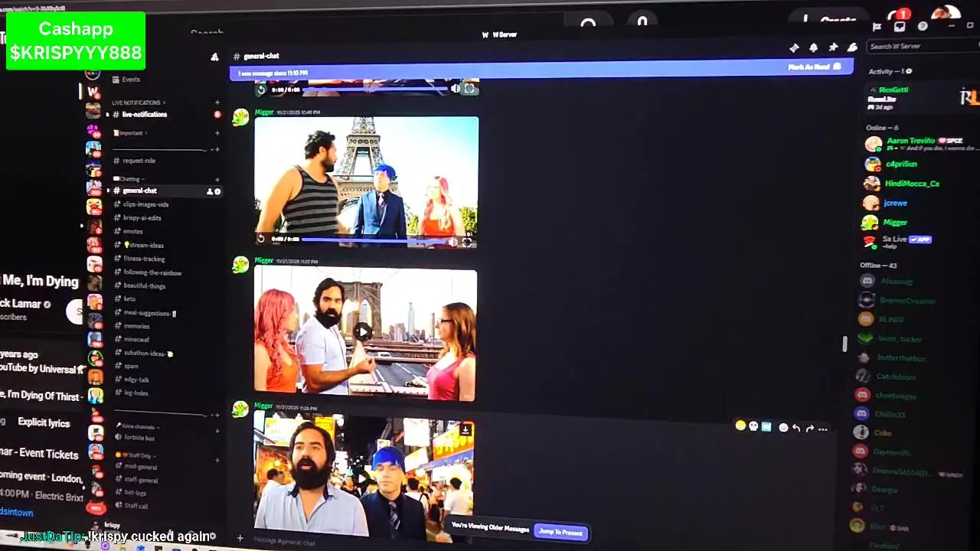
Task: Open the Discord inbox icon
Action: point(900,26)
